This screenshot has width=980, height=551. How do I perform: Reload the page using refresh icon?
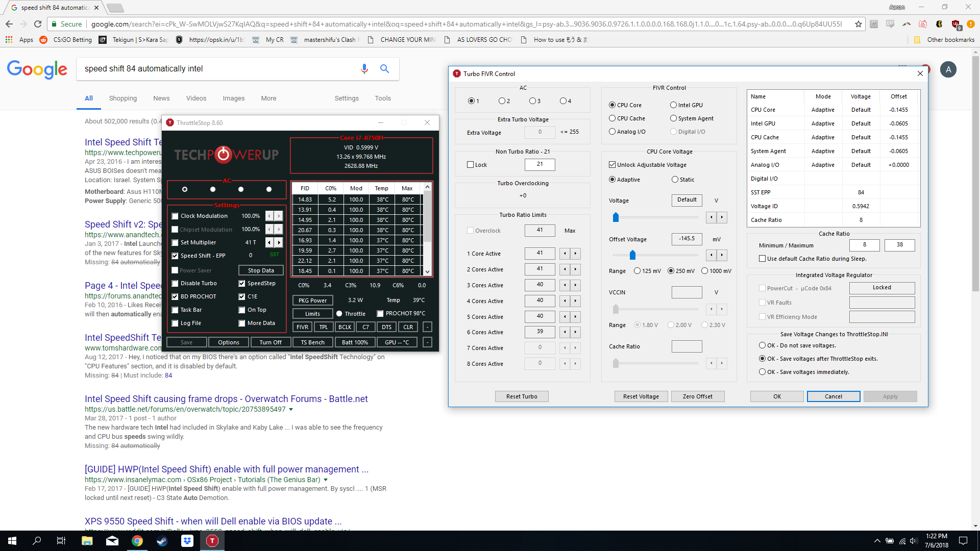point(38,24)
